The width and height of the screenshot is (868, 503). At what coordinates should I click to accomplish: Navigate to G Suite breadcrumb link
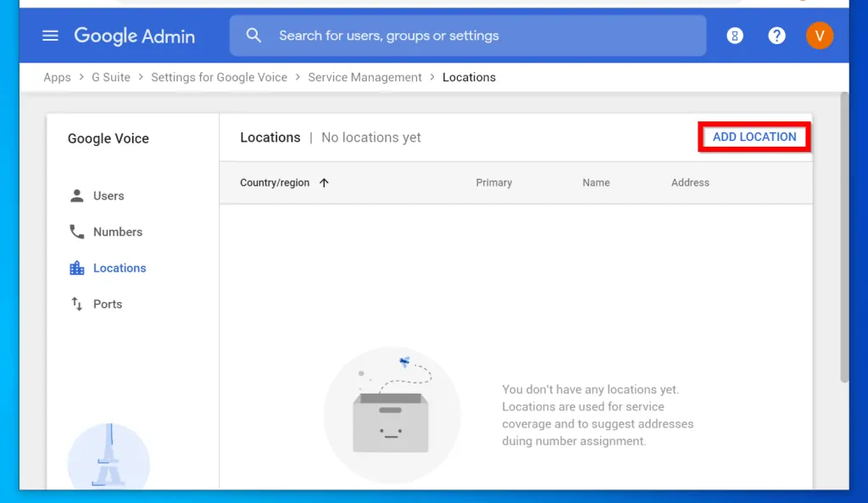click(111, 77)
